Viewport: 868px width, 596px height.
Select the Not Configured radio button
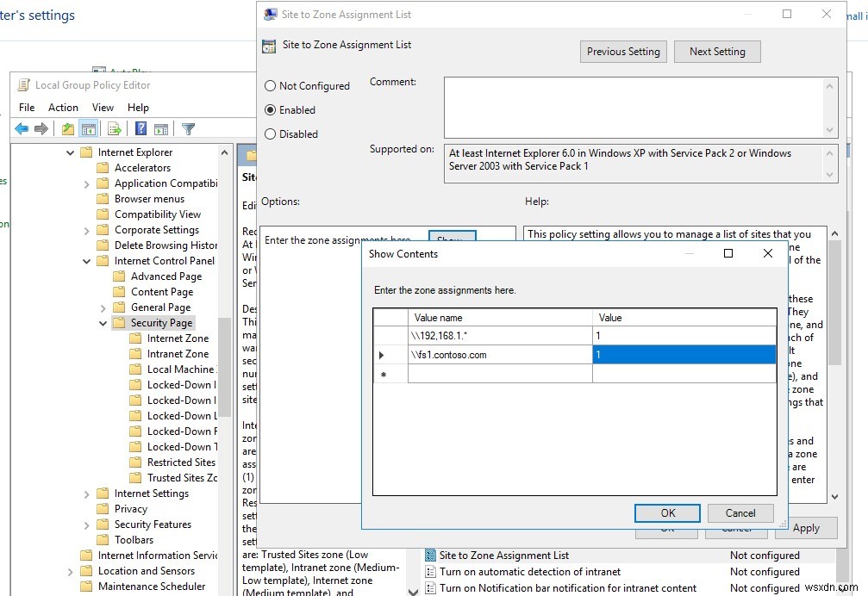pyautogui.click(x=272, y=85)
